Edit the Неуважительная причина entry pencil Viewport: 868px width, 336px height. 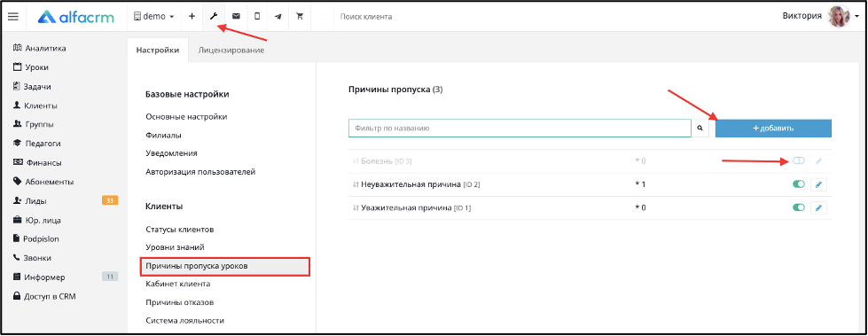818,184
